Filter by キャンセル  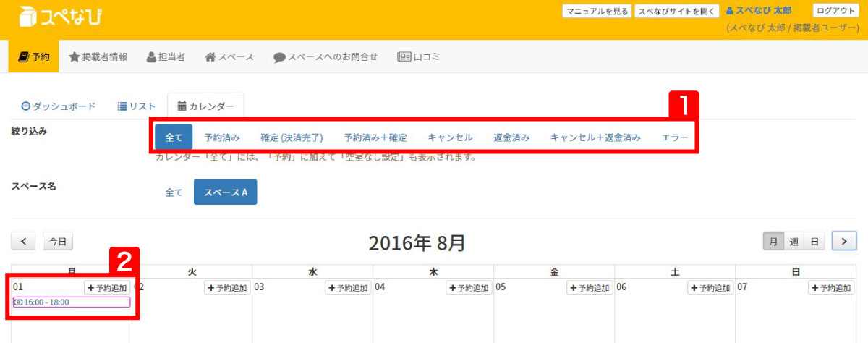(x=450, y=137)
